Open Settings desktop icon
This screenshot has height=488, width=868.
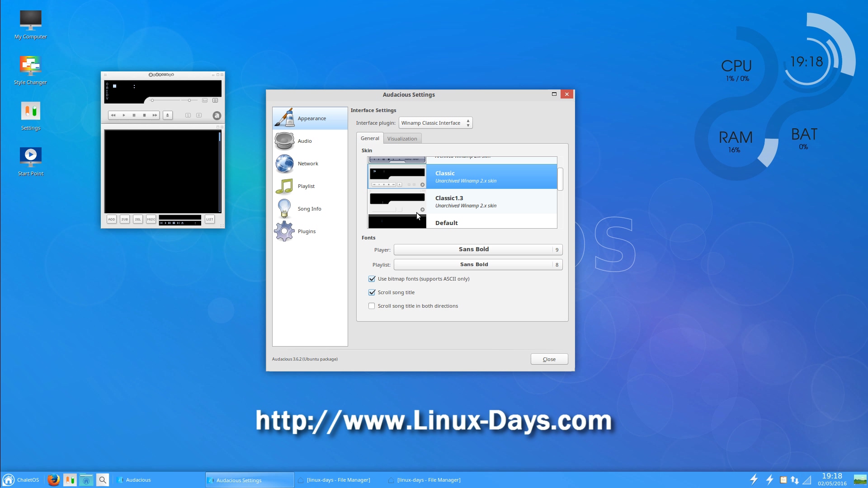[31, 116]
